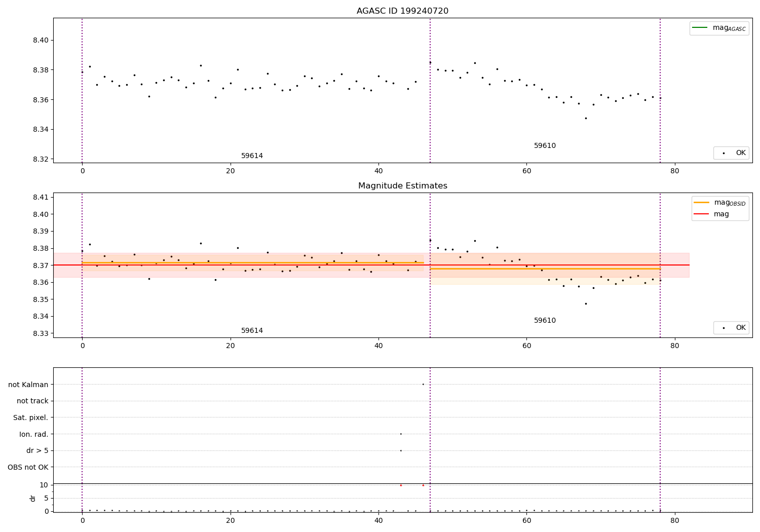760x532 pixels.
Task: Click the 8.32 y-axis tick label
Action: coord(40,159)
